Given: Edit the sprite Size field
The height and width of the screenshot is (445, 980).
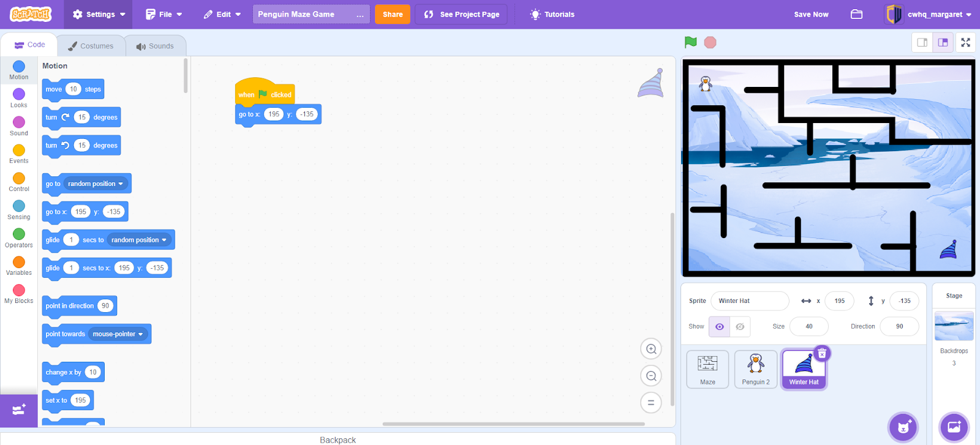Looking at the screenshot, I should click(809, 327).
